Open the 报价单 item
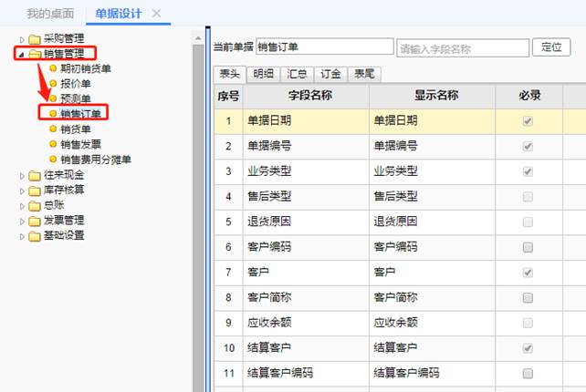Image resolution: width=586 pixels, height=392 pixels. pos(75,83)
